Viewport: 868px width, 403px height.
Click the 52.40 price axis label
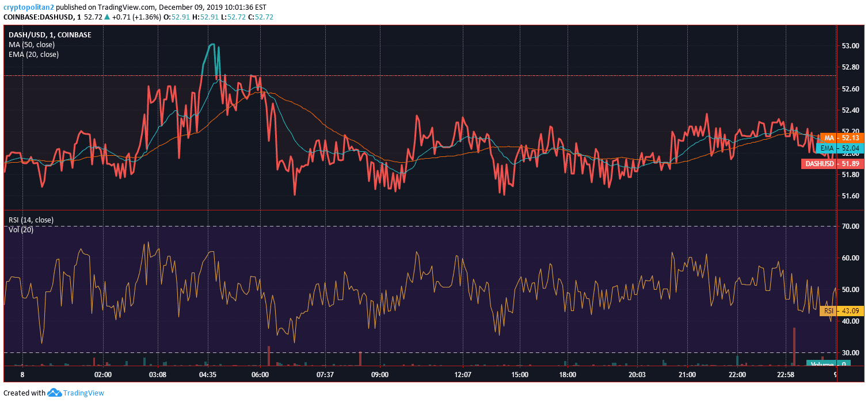(x=851, y=110)
